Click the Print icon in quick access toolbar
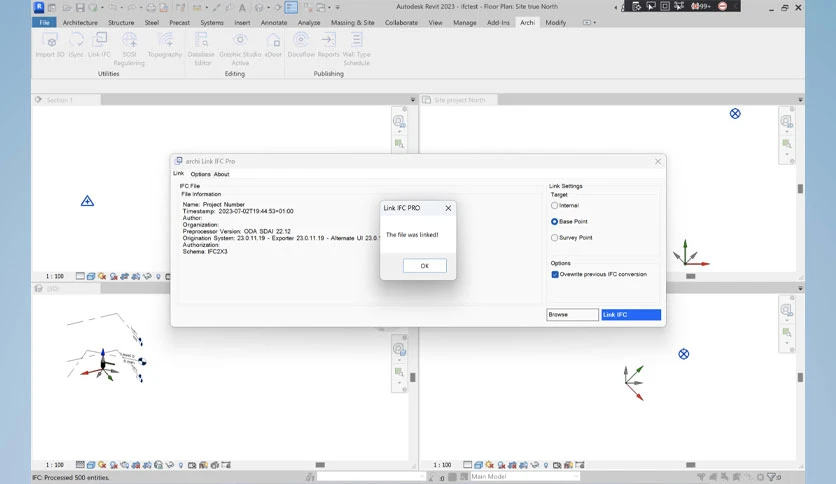The height and width of the screenshot is (484, 836). point(151,7)
